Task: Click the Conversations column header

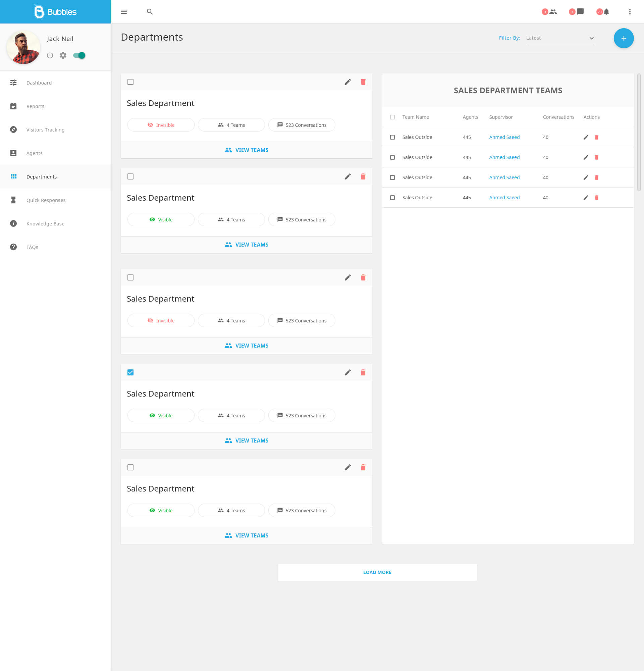Action: tap(558, 117)
